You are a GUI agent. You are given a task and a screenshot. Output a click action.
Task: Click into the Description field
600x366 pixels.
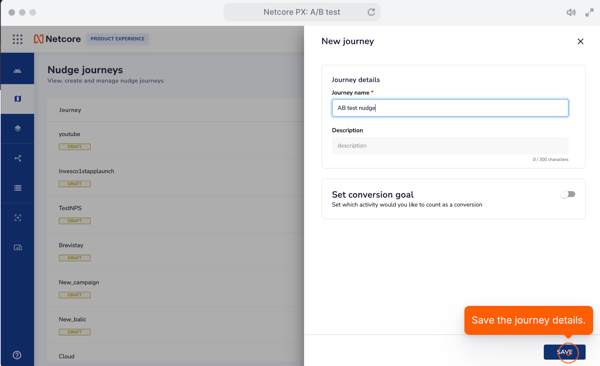(450, 145)
